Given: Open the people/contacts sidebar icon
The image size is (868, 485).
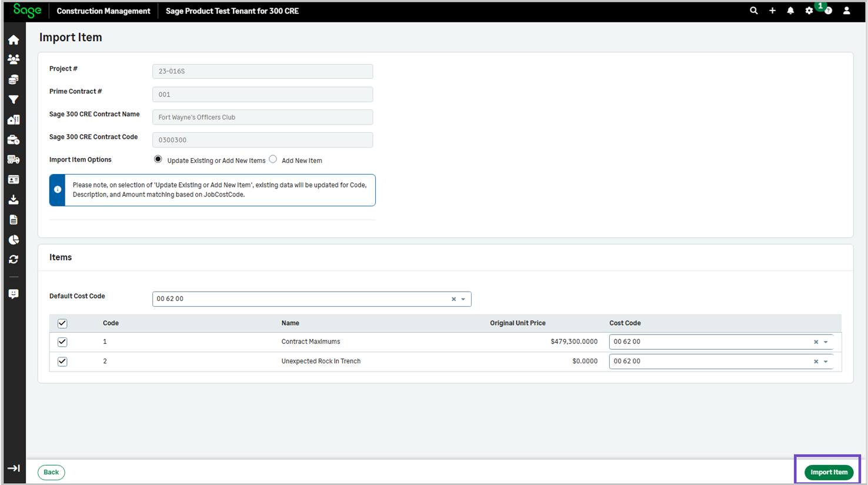Looking at the screenshot, I should 14,59.
